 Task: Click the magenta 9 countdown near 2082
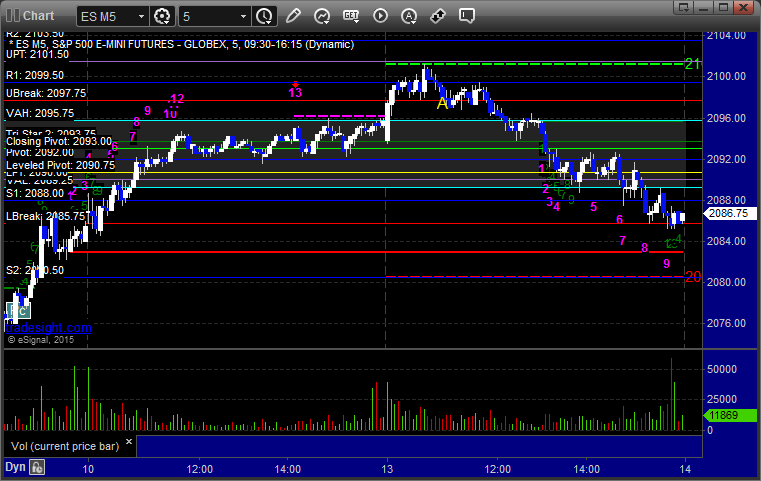coord(666,264)
